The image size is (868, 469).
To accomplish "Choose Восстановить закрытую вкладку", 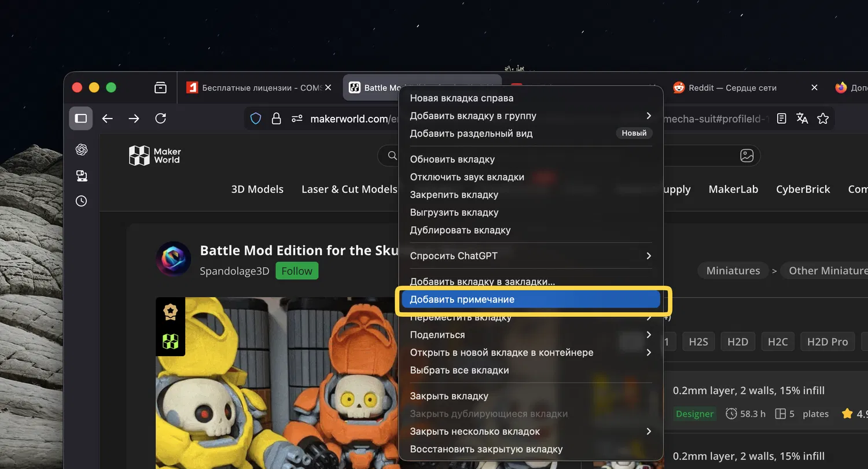I will (531, 449).
